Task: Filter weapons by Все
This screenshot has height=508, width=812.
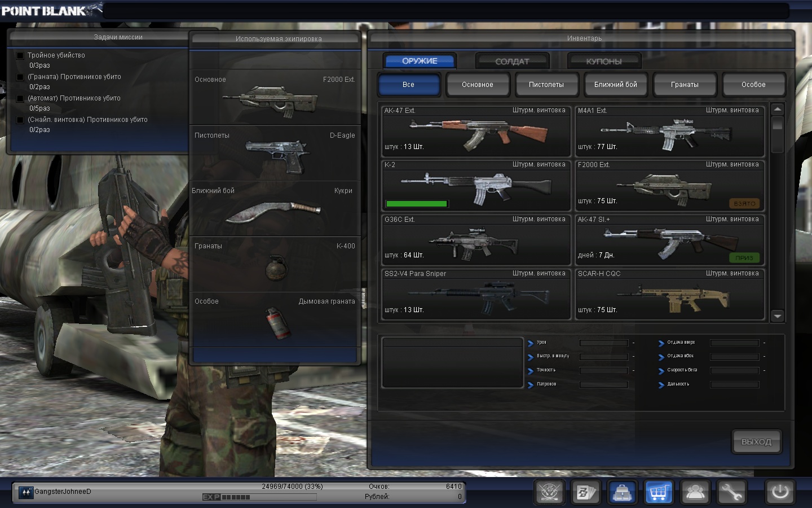Action: (x=409, y=85)
